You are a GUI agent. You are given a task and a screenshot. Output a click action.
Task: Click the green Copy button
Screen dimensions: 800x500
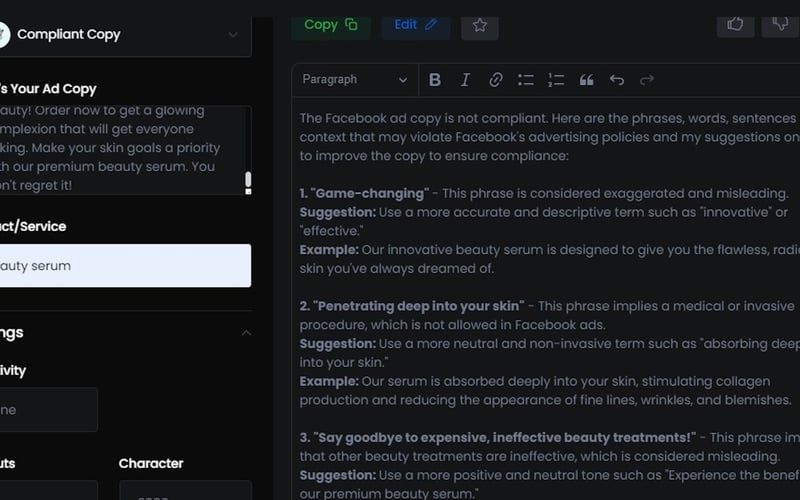tap(331, 26)
